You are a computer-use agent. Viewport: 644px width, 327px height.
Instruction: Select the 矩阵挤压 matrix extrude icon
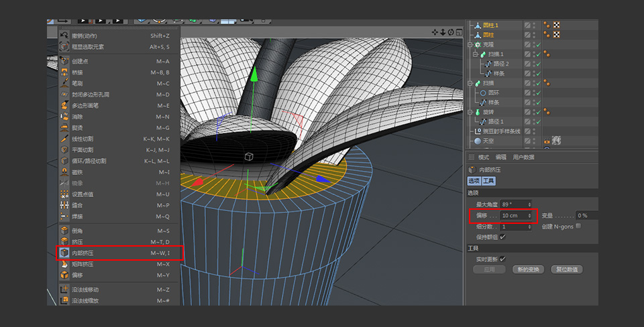pyautogui.click(x=64, y=264)
